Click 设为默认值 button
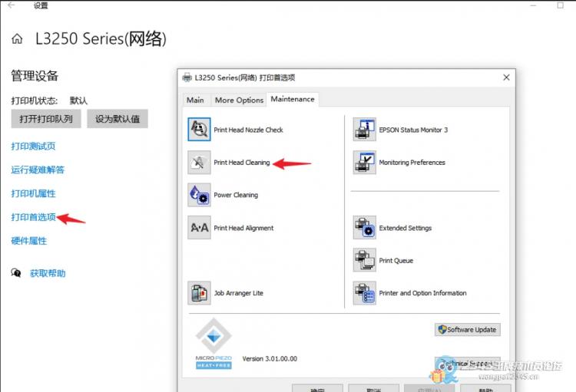This screenshot has height=392, width=576. [x=117, y=119]
